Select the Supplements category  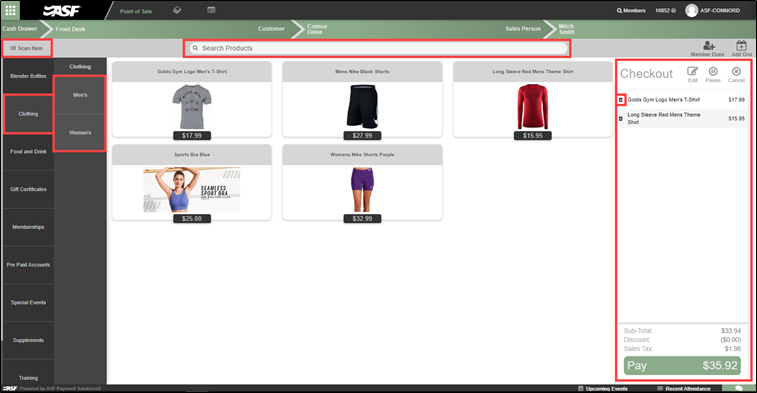[28, 340]
